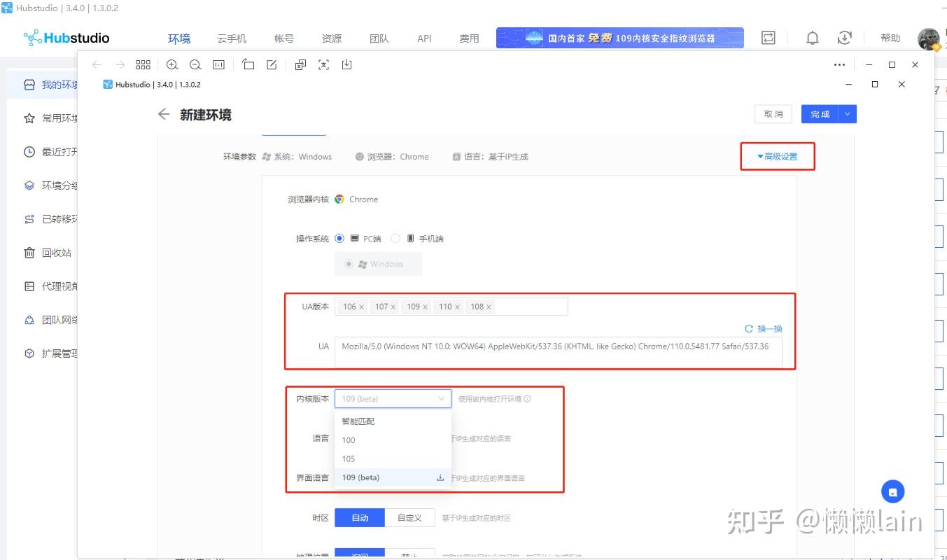This screenshot has width=947, height=560.
Task: Open 回收站 in the sidebar
Action: [57, 253]
